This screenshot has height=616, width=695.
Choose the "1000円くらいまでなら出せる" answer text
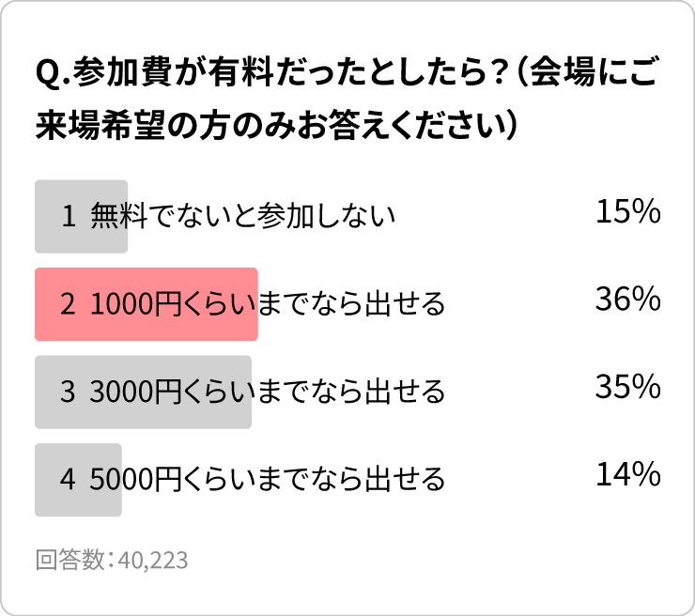pyautogui.click(x=268, y=304)
